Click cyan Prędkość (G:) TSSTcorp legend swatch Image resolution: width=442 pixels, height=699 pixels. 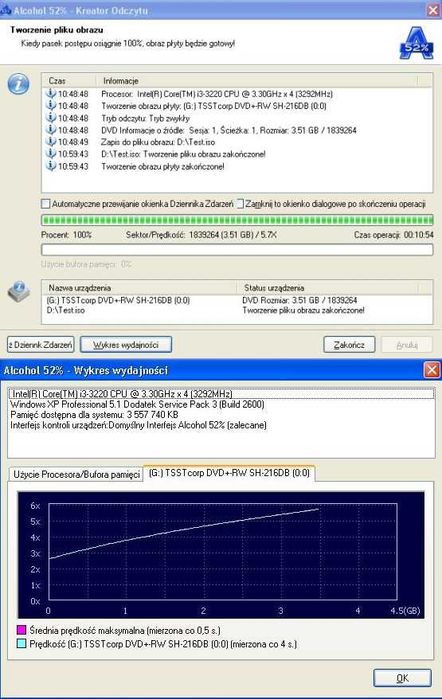click(21, 644)
